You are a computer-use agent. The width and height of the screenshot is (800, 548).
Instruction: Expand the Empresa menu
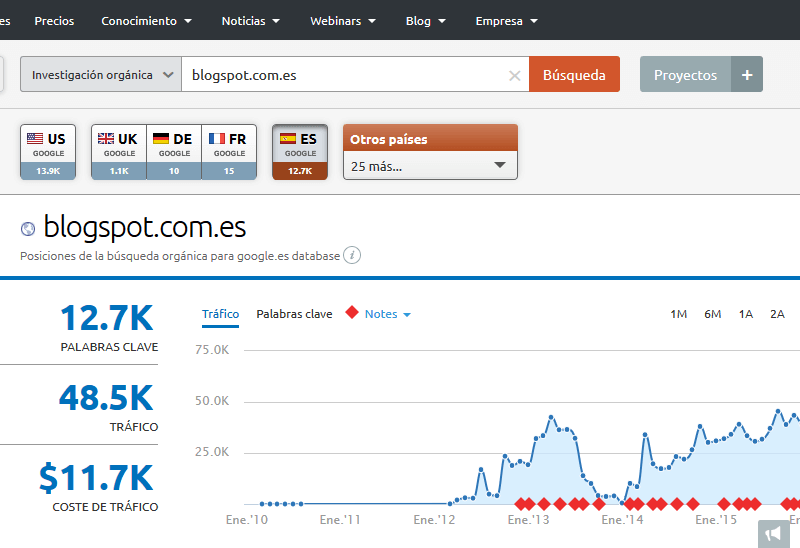(x=507, y=21)
